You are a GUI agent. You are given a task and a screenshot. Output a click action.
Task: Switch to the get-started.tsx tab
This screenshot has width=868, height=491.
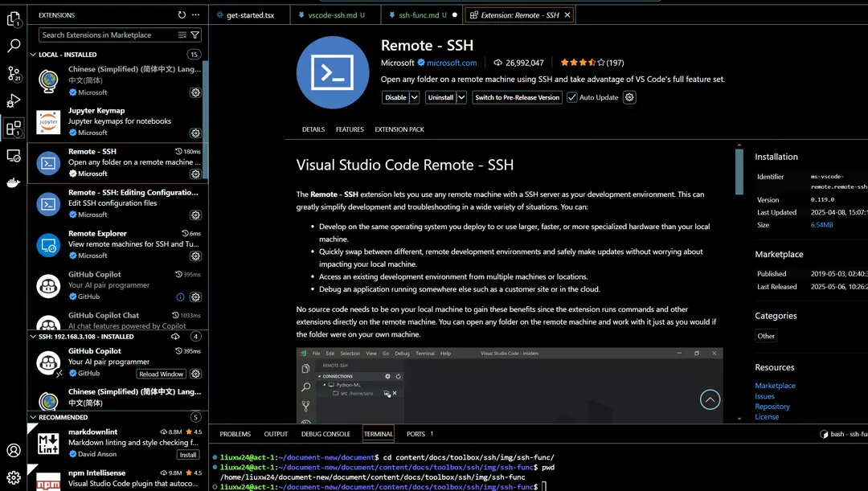point(250,15)
